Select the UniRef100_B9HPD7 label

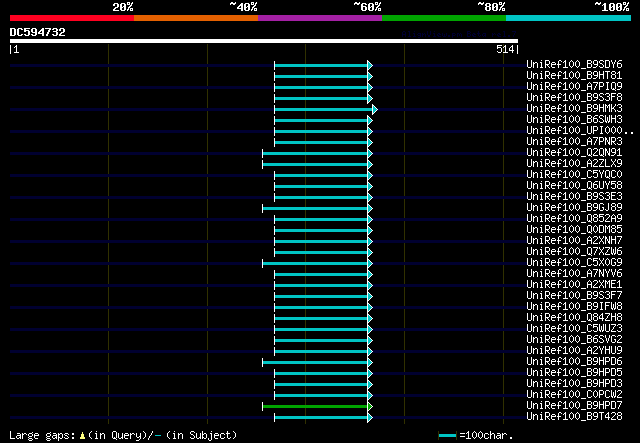[574, 406]
